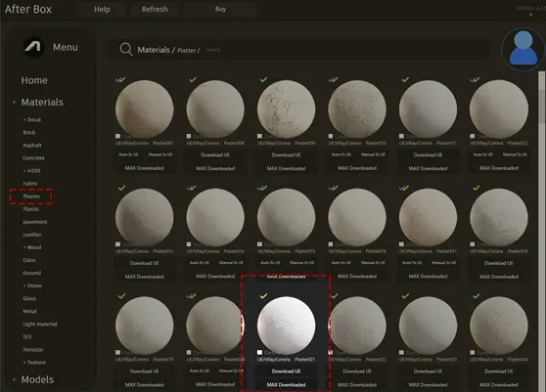This screenshot has width=546, height=392.
Task: Expand the Wood category in sidebar
Action: tap(32, 247)
